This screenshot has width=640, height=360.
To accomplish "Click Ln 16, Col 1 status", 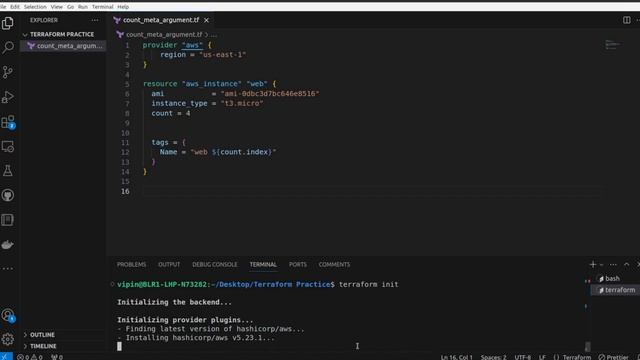I will (x=456, y=357).
